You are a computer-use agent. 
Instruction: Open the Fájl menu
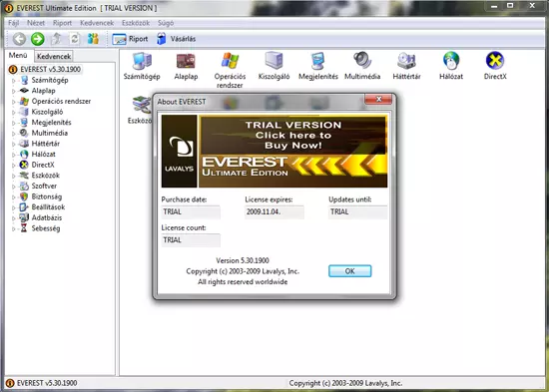pyautogui.click(x=13, y=23)
